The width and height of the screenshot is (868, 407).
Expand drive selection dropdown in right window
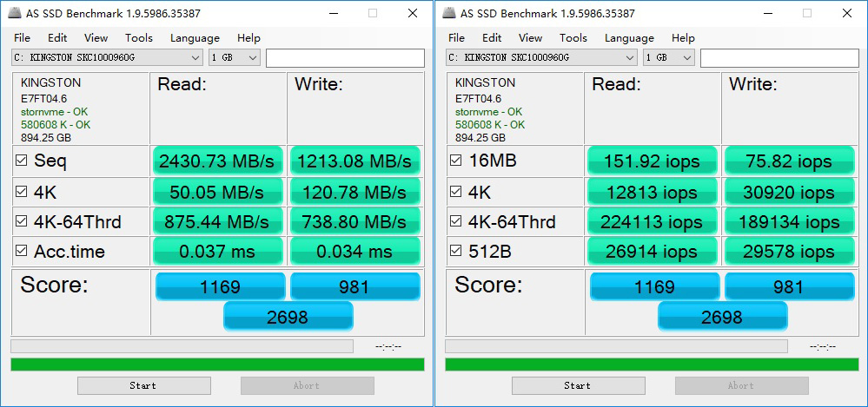pos(542,57)
